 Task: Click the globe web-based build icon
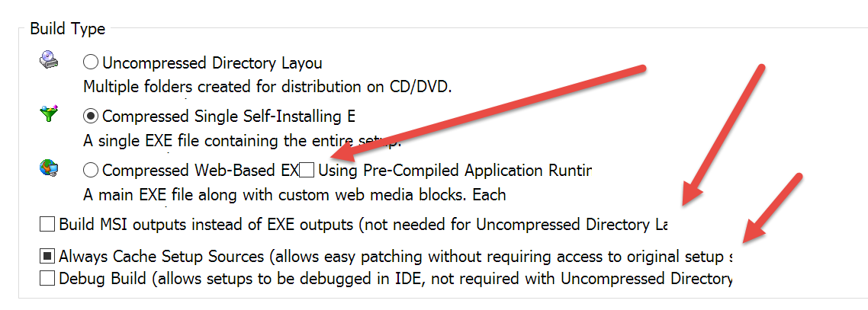pos(48,168)
